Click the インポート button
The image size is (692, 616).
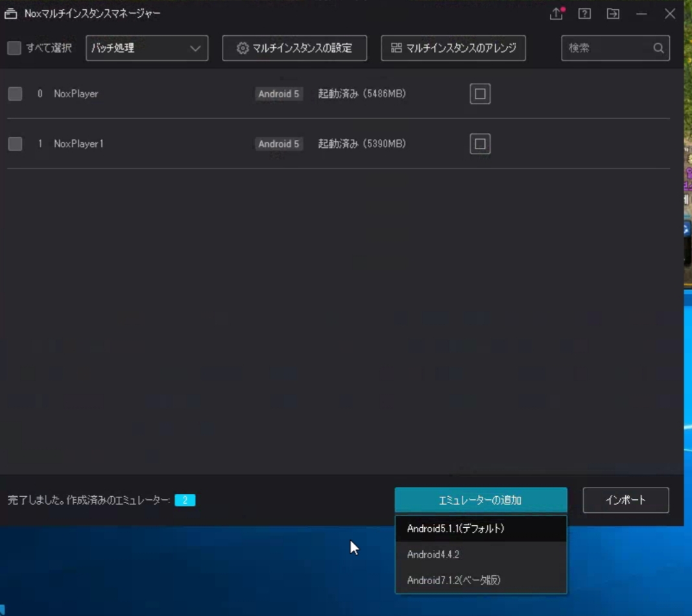(626, 500)
